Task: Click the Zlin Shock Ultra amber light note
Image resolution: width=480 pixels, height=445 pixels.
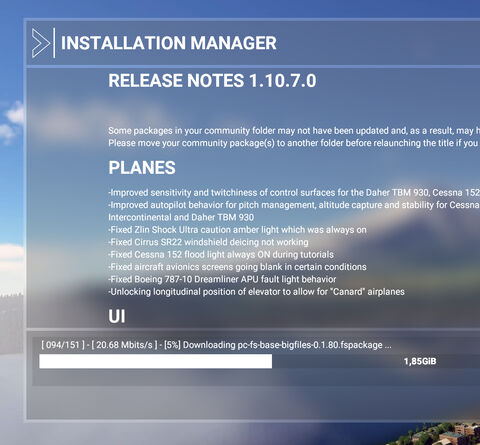Action: 237,230
